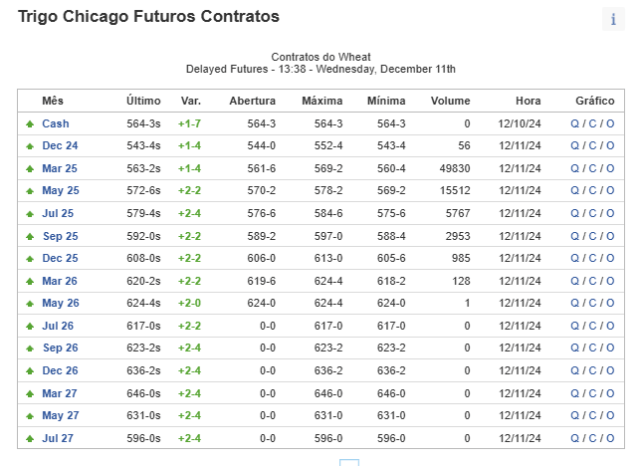The image size is (640, 466).
Task: Click the Volume column header
Action: [450, 101]
